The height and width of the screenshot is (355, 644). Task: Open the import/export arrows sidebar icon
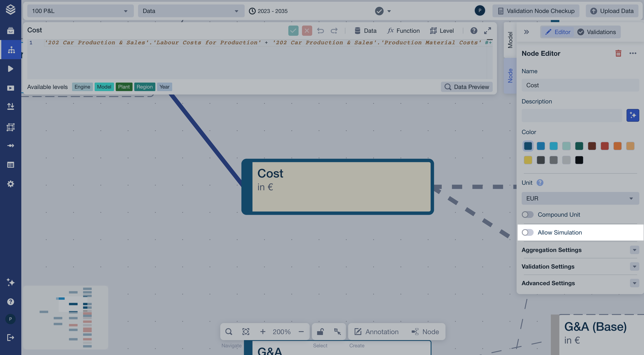click(x=10, y=107)
